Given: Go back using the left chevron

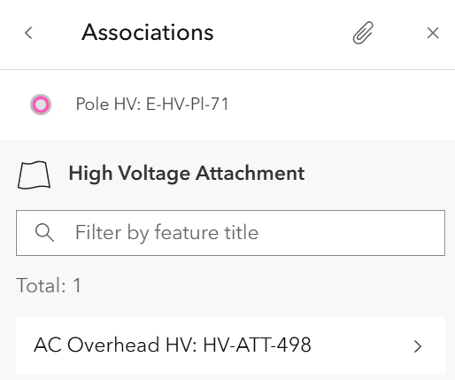Looking at the screenshot, I should coord(29,33).
